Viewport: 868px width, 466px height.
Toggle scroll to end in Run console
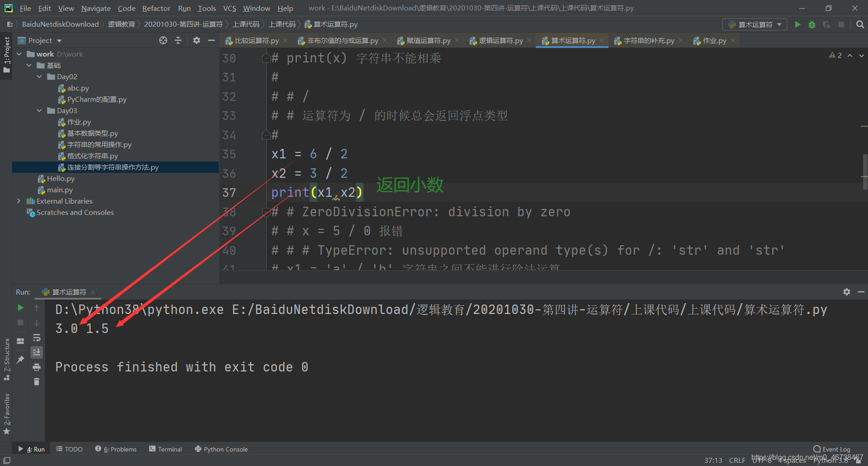tap(37, 352)
